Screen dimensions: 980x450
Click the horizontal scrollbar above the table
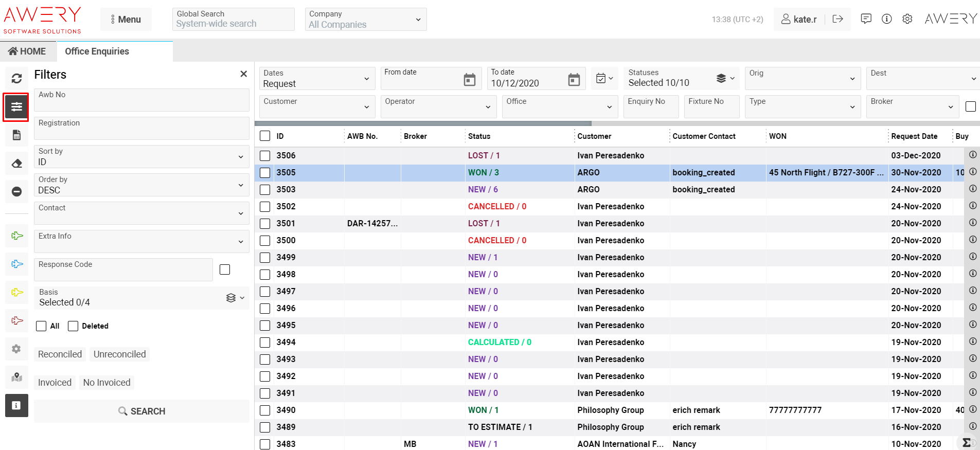[x=423, y=123]
